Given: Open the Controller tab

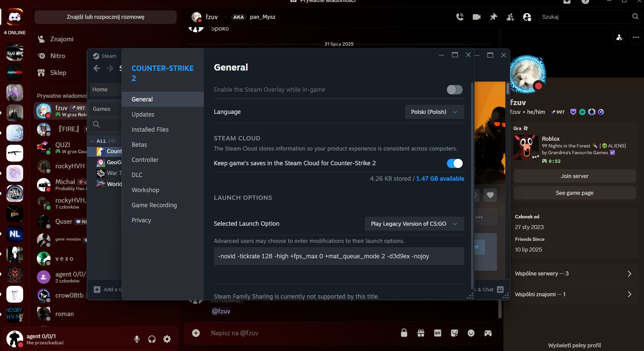Looking at the screenshot, I should 163,160.
